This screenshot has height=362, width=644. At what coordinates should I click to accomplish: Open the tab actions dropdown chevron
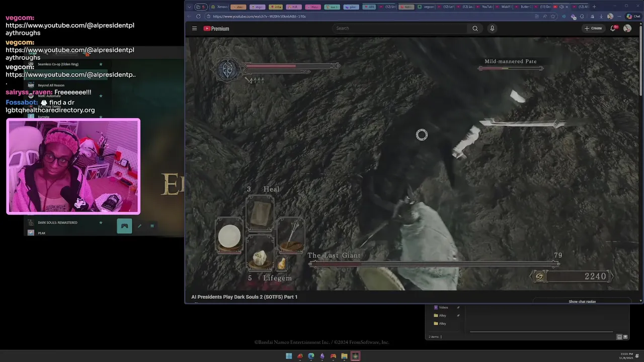(x=190, y=7)
